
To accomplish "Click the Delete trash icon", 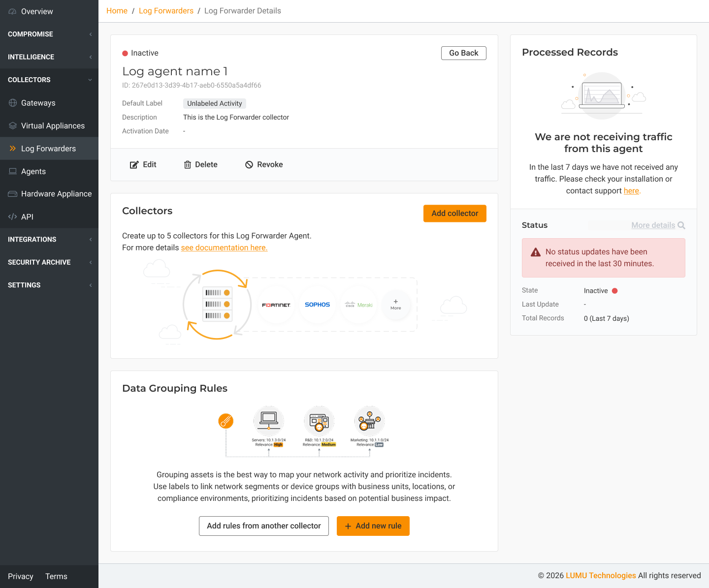I will click(x=188, y=165).
